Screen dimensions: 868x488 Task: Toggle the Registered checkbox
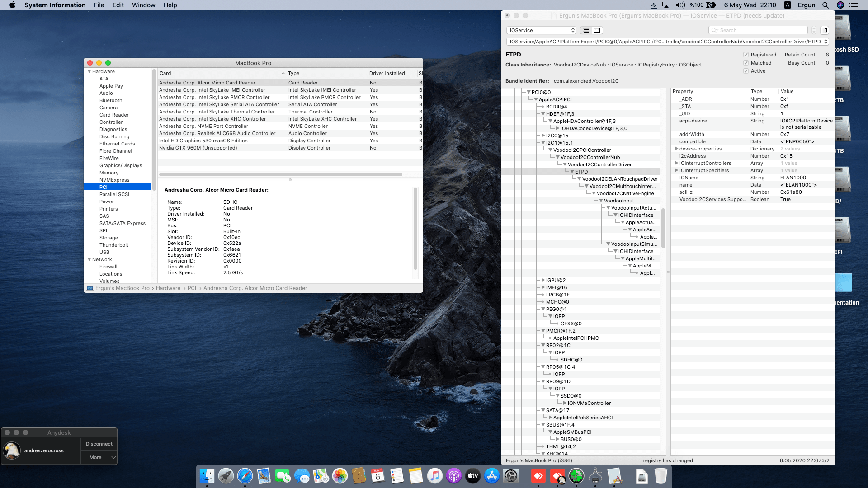coord(746,55)
